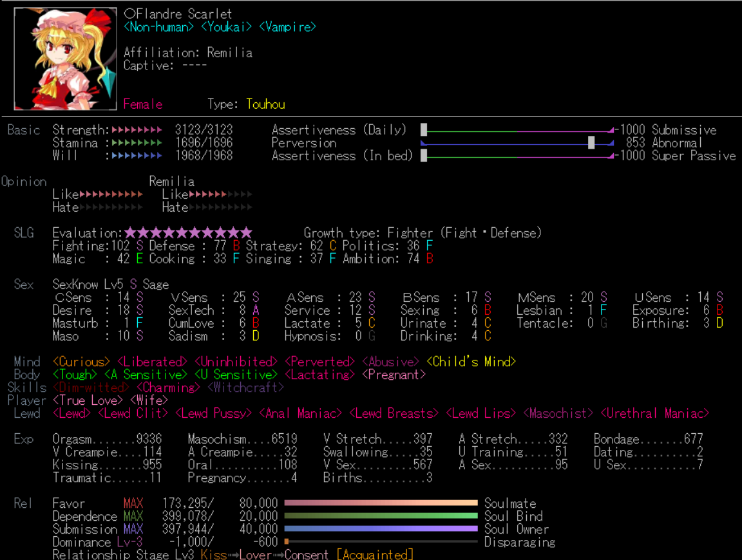This screenshot has height=560, width=742.
Task: Click the <Liberated> mind trait
Action: point(153,362)
